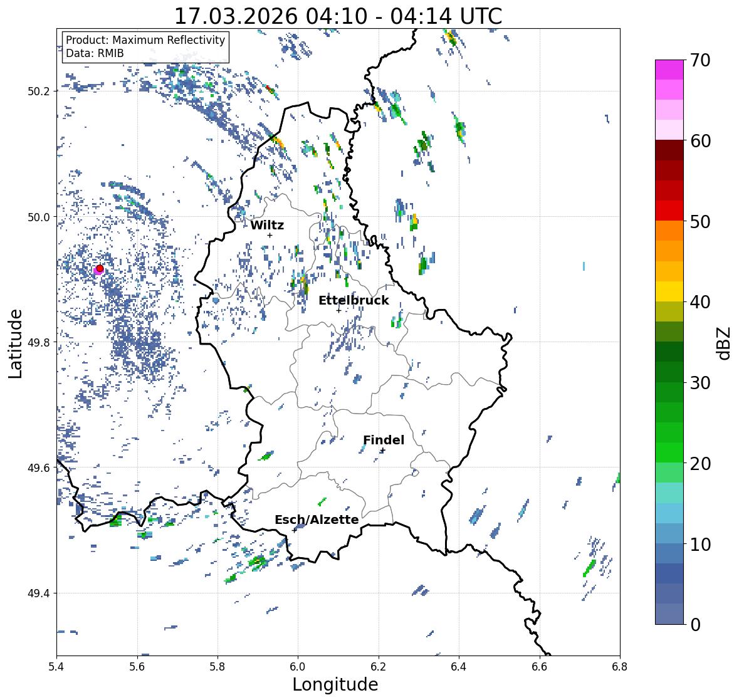Click the plus marker under Findel
Screen dimensions: 739x700
pyautogui.click(x=383, y=451)
